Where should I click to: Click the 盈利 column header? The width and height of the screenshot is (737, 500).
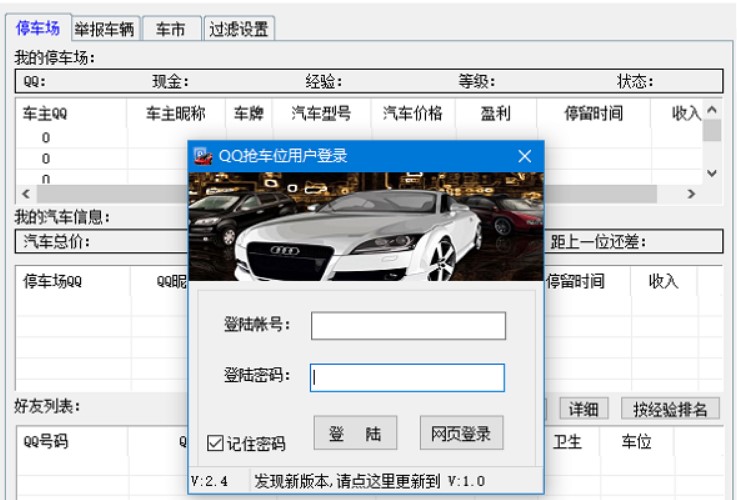click(x=495, y=113)
